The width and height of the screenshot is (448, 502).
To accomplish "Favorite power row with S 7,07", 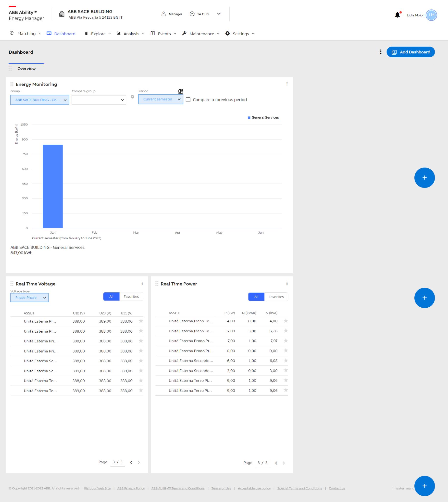I will pyautogui.click(x=286, y=341).
